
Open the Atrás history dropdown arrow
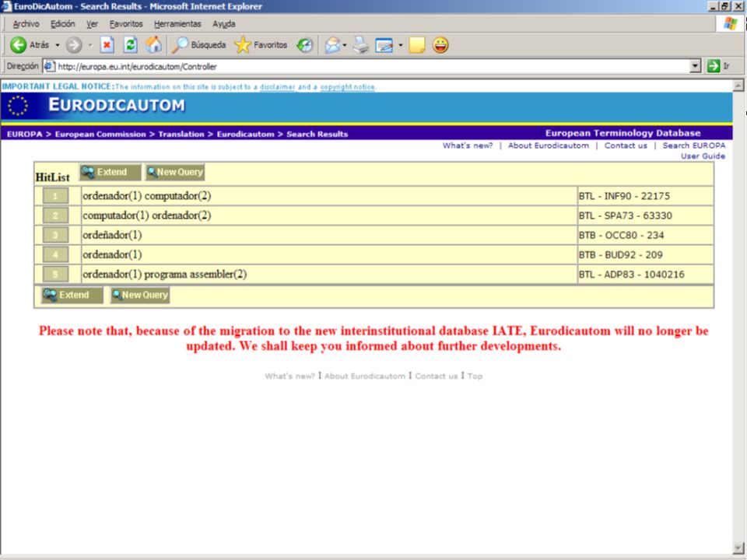57,45
